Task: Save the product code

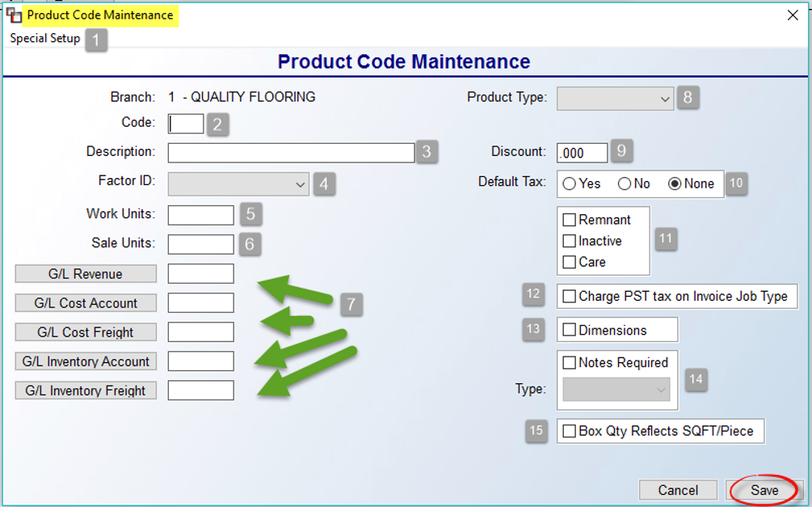Action: [x=764, y=490]
